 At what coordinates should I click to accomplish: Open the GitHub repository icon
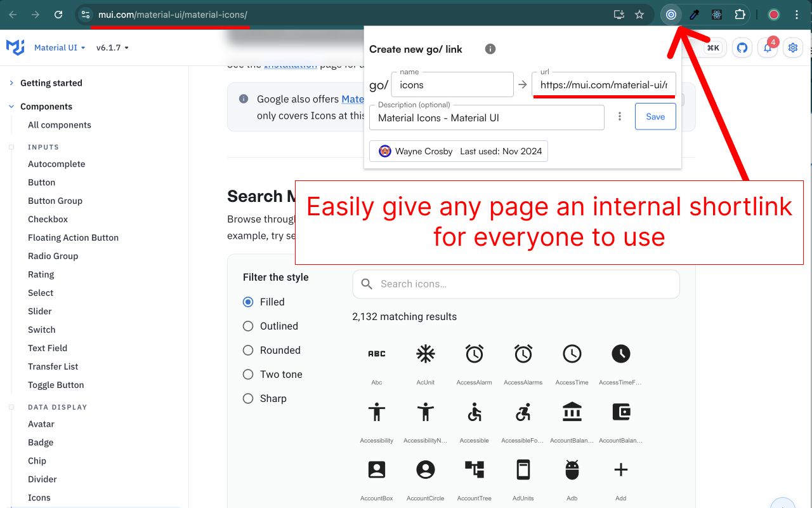[x=742, y=48]
